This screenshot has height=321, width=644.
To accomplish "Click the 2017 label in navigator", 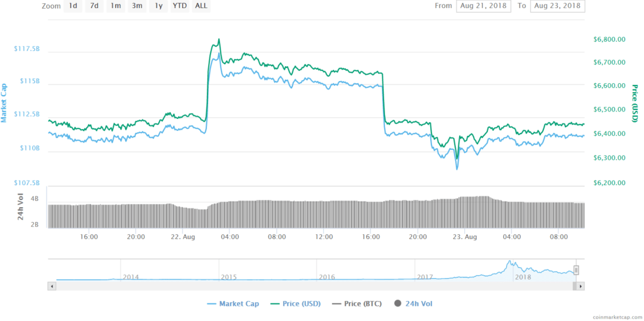I will tap(425, 277).
